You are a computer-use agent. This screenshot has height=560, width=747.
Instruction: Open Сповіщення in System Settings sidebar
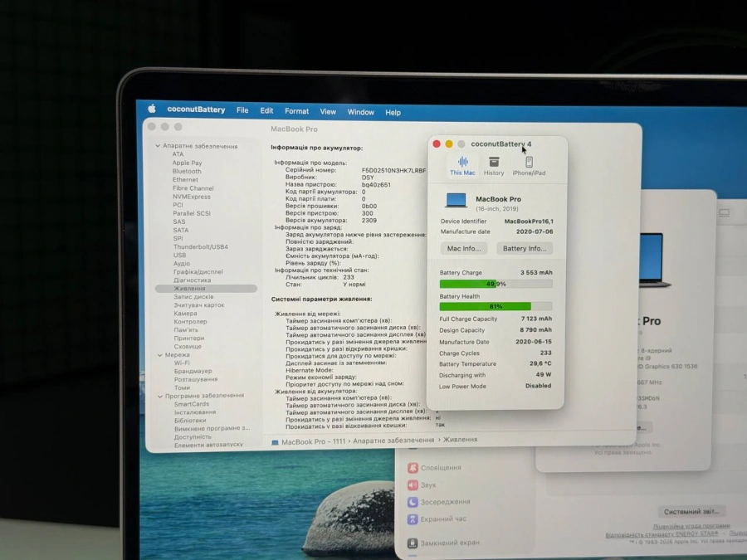434,468
